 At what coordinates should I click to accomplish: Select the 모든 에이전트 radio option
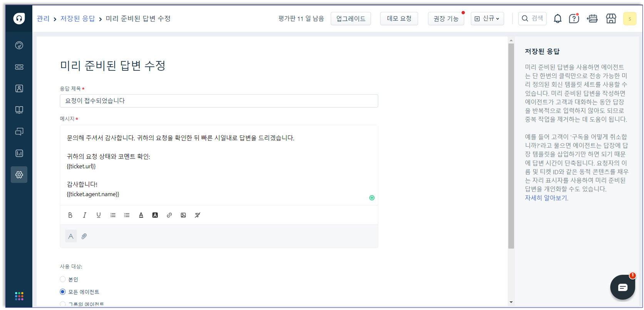63,292
